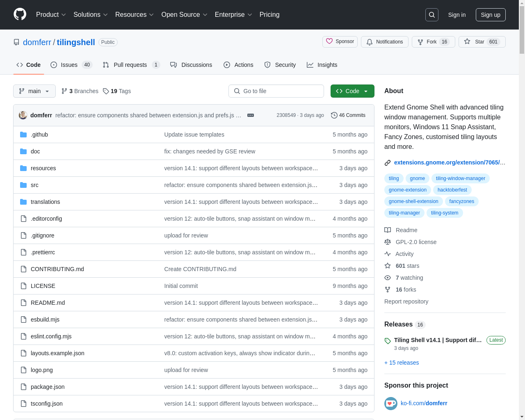The width and height of the screenshot is (525, 420).
Task: Click the 2308549 commit hash
Action: 286,115
